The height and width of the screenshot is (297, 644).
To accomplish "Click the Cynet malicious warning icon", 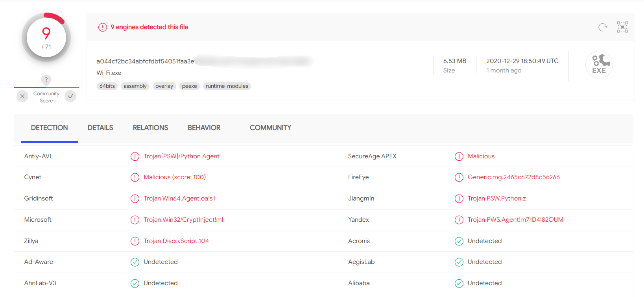I will coord(135,177).
